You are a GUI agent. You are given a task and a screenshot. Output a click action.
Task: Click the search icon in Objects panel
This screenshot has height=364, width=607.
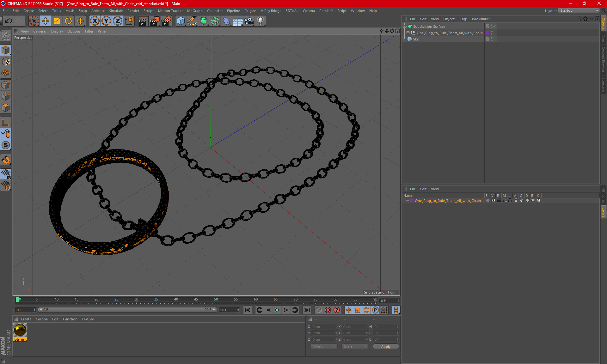(x=579, y=19)
